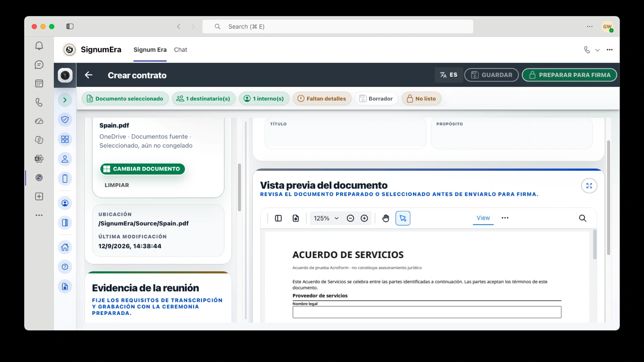Toggle the Teams navigation sidebar icon
This screenshot has height=362, width=644.
70,26
